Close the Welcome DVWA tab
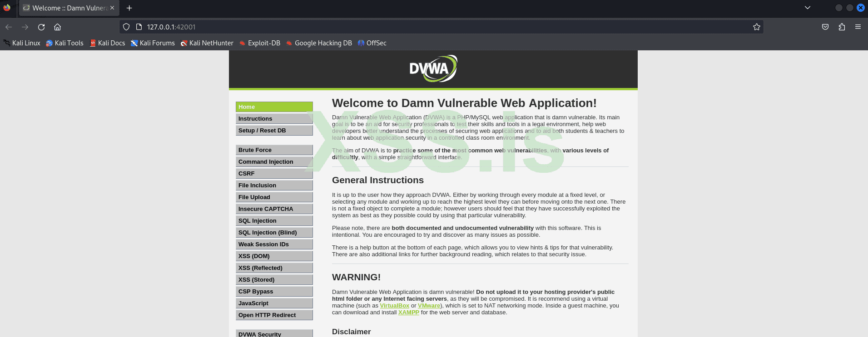868x337 pixels. [x=112, y=8]
